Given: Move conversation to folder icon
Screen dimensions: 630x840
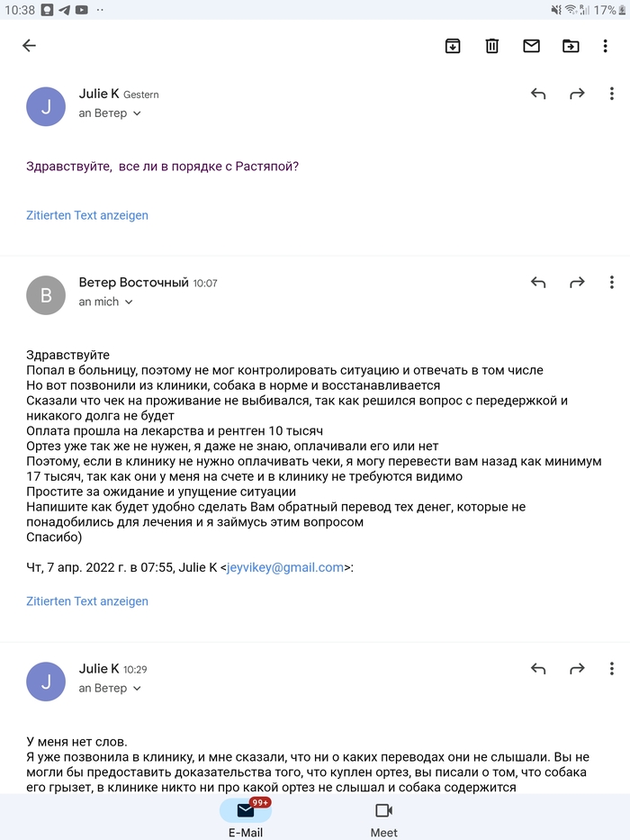Looking at the screenshot, I should point(571,46).
